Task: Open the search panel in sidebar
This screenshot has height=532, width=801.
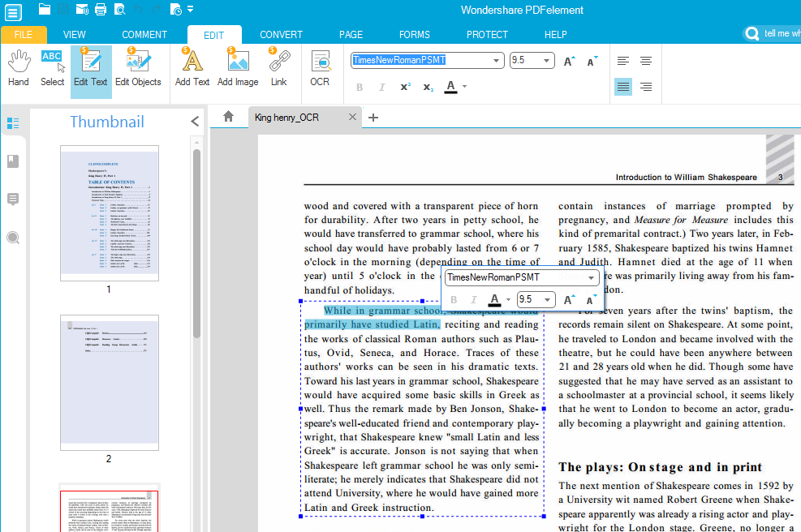Action: coord(13,238)
